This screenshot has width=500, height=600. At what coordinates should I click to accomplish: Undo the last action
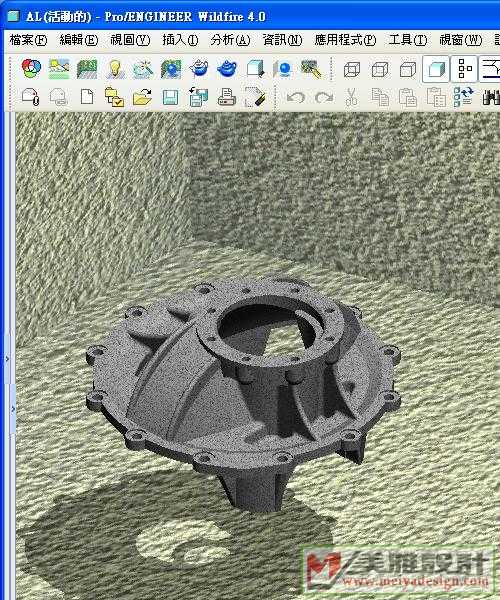(x=296, y=97)
